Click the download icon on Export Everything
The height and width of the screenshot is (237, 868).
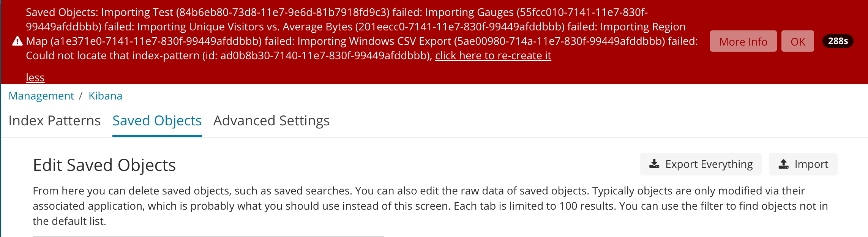click(654, 164)
